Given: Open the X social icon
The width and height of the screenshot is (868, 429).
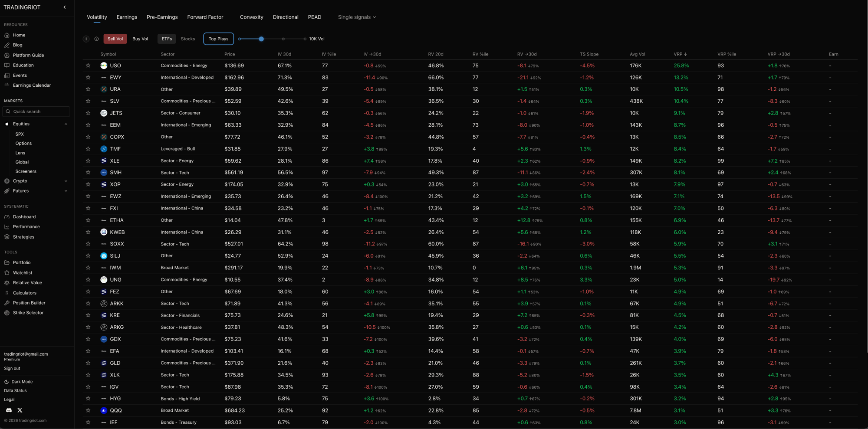Looking at the screenshot, I should [x=20, y=410].
